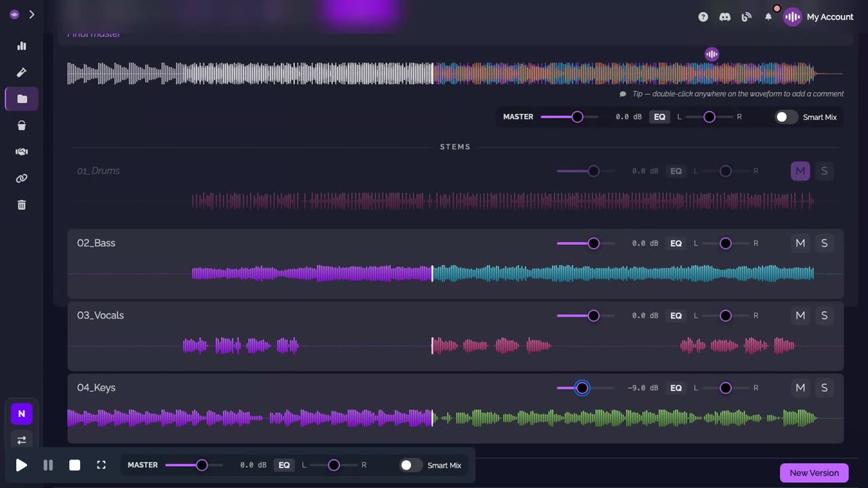Open the bucket icon in the sidebar

tap(22, 125)
